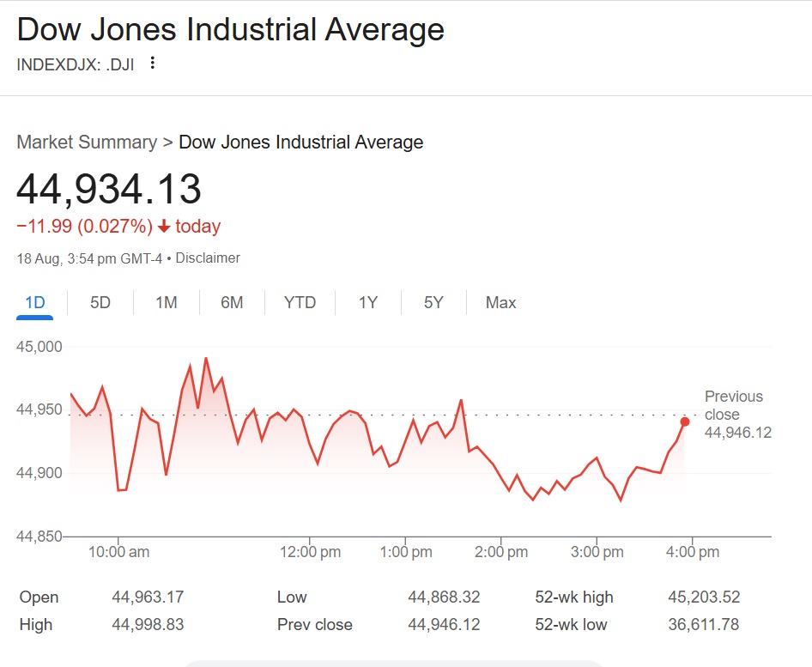This screenshot has height=667, width=812.
Task: Keep the 1D view selected
Action: [x=34, y=302]
